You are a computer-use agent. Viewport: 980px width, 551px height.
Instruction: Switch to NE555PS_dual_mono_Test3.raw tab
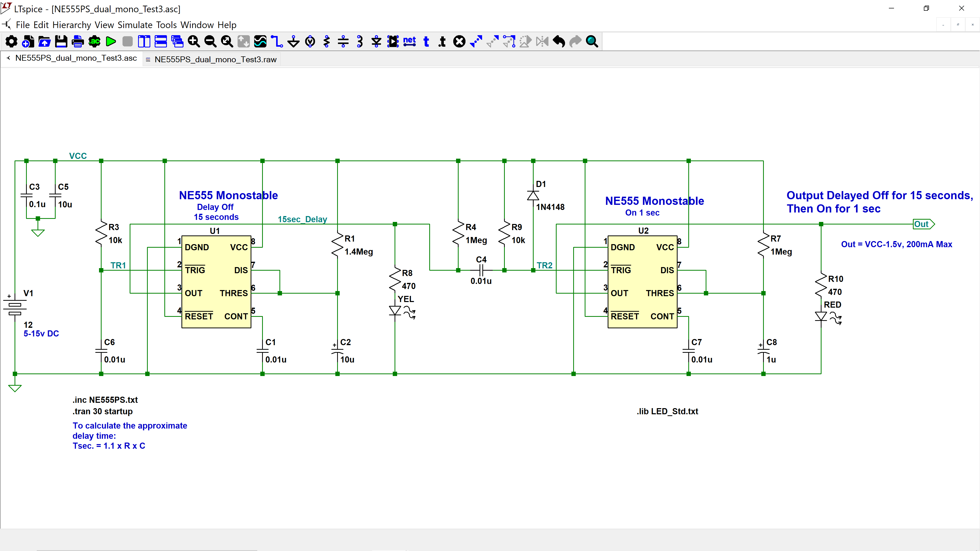pos(212,59)
